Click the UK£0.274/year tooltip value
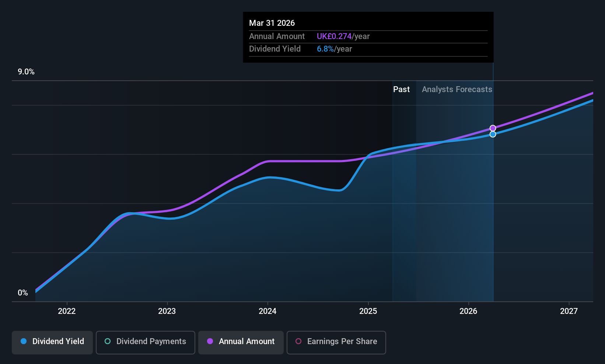This screenshot has width=605, height=364. point(343,36)
